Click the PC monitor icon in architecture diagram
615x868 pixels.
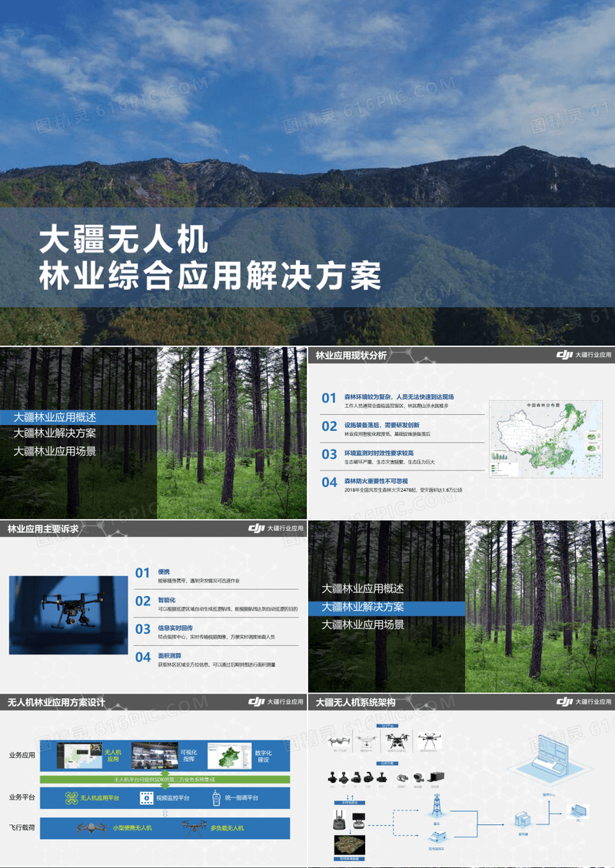580,810
